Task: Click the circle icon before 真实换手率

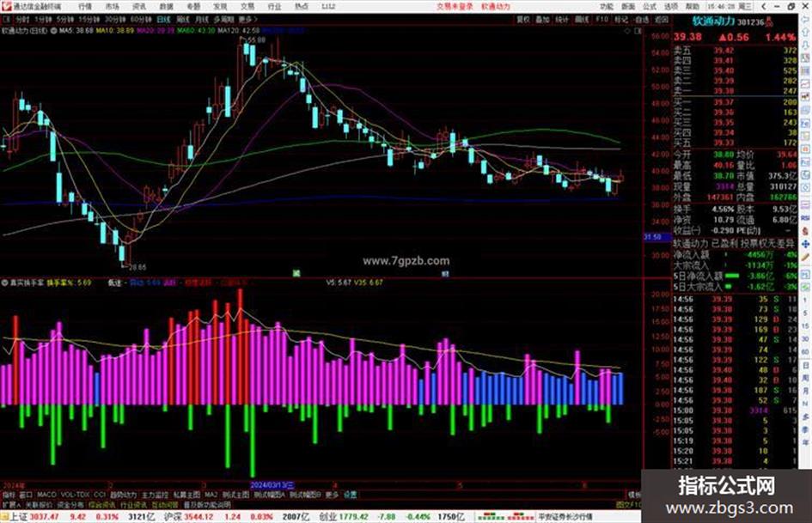Action: (4, 283)
